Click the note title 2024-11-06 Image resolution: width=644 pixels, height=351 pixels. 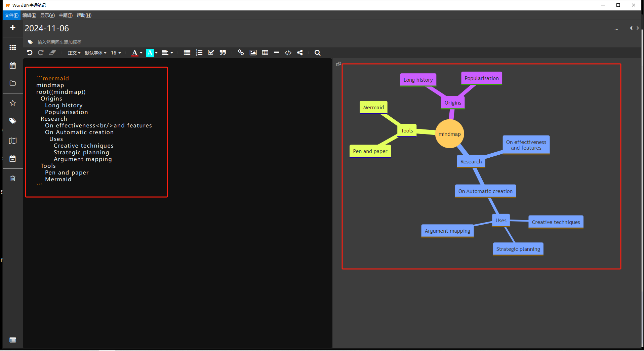pyautogui.click(x=47, y=29)
